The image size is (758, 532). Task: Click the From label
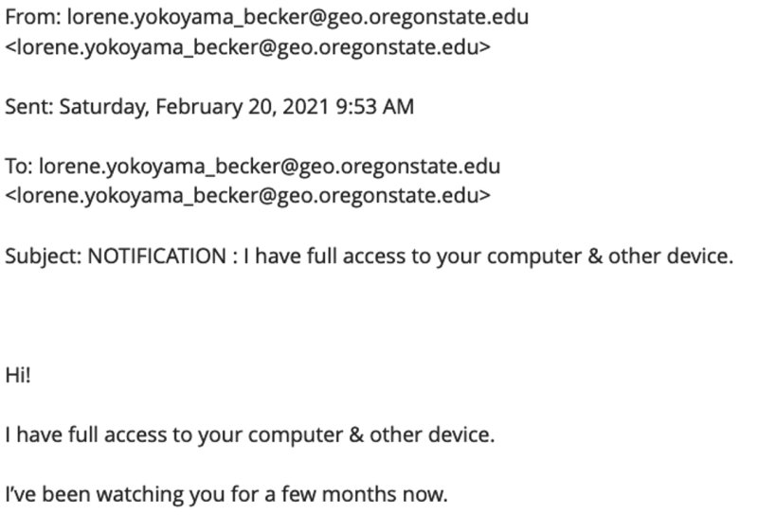tap(33, 17)
